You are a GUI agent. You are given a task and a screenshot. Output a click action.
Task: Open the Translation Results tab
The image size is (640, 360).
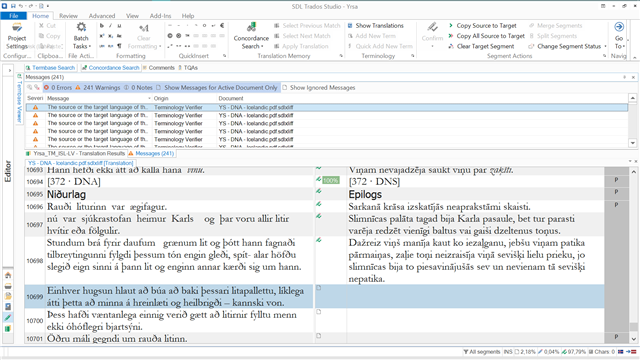click(x=75, y=154)
